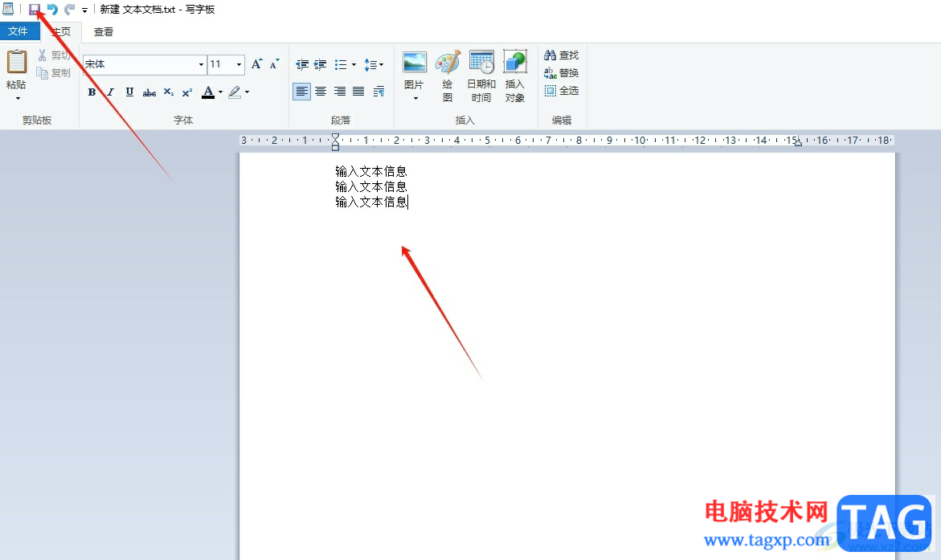Start a bulleted list

point(341,64)
